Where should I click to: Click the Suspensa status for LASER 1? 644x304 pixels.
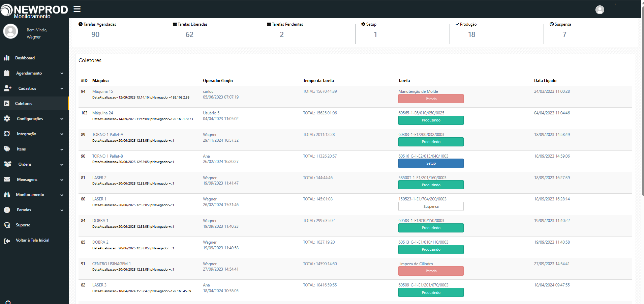(431, 206)
